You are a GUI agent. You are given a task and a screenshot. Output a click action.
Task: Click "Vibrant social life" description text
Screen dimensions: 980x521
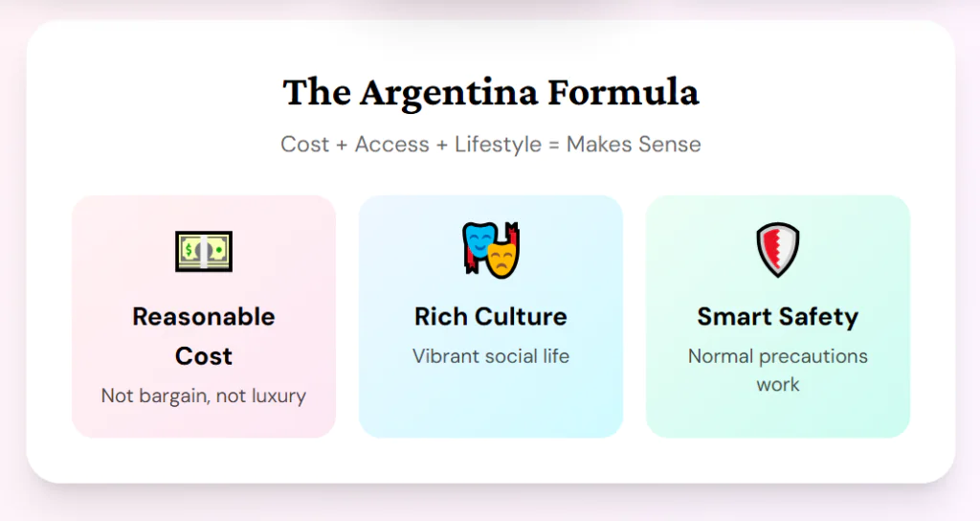[x=491, y=356]
